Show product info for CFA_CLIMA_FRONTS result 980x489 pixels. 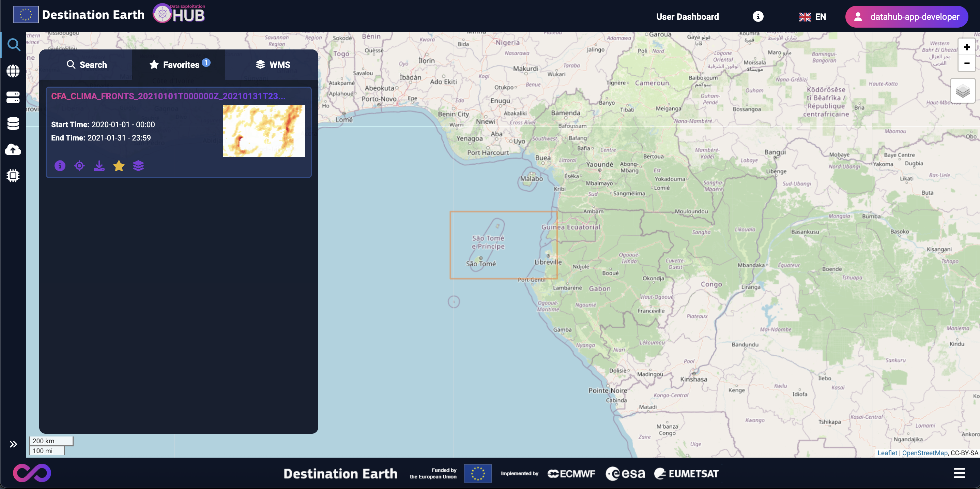click(x=60, y=166)
